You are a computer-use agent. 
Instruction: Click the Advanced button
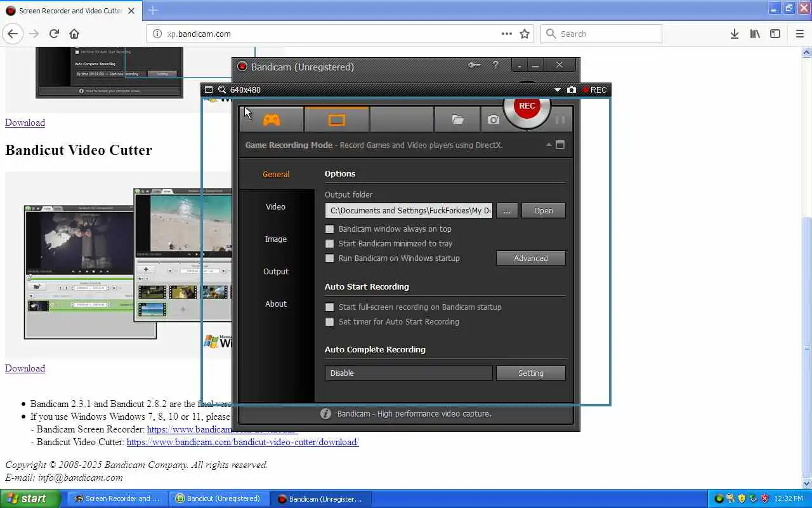coord(531,258)
